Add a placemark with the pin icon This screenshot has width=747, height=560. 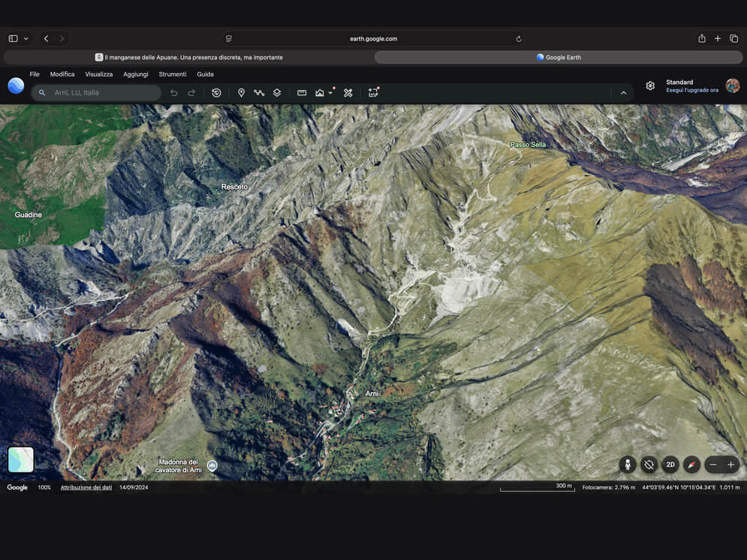point(241,93)
